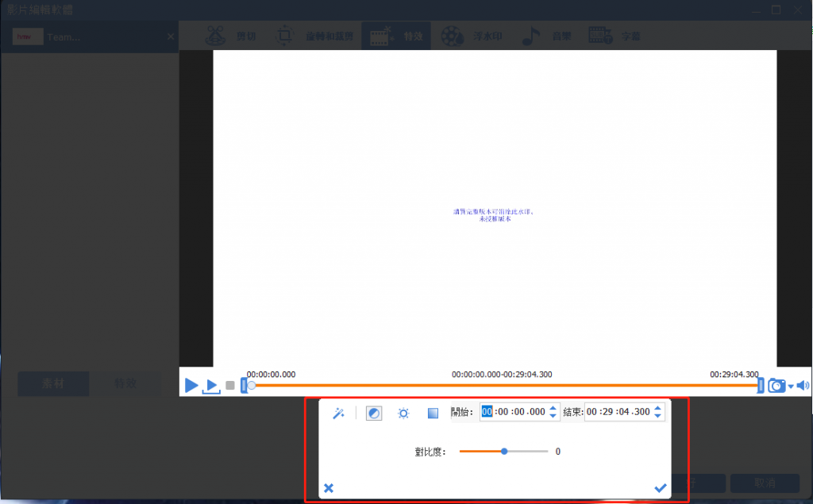
Task: Take a snapshot with the camera icon
Action: pos(776,386)
